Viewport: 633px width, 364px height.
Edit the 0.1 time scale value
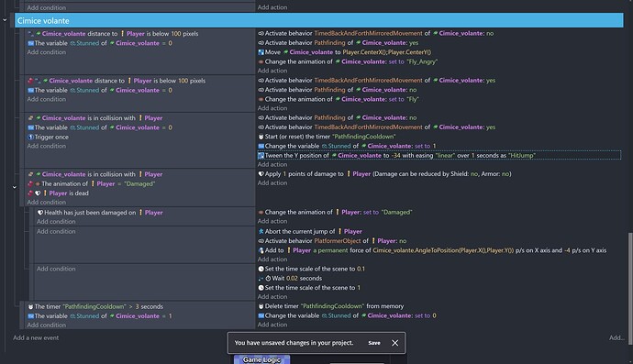pos(361,269)
